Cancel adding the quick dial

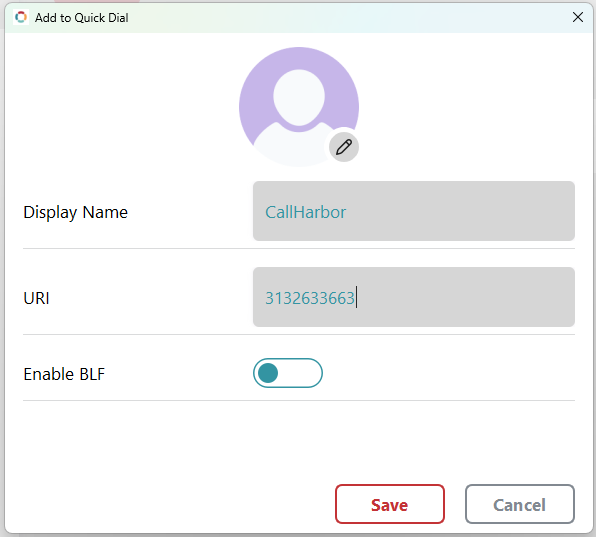520,504
